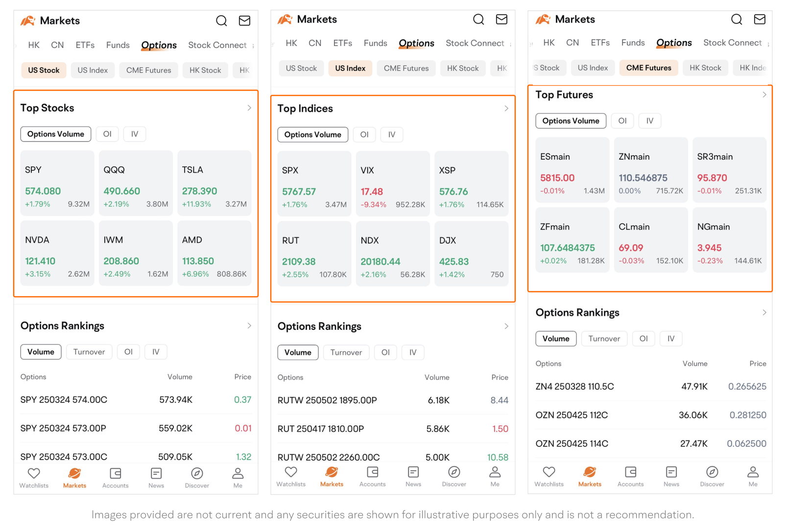Expand the Top Futures section chevron
The height and width of the screenshot is (532, 786).
pyautogui.click(x=764, y=95)
